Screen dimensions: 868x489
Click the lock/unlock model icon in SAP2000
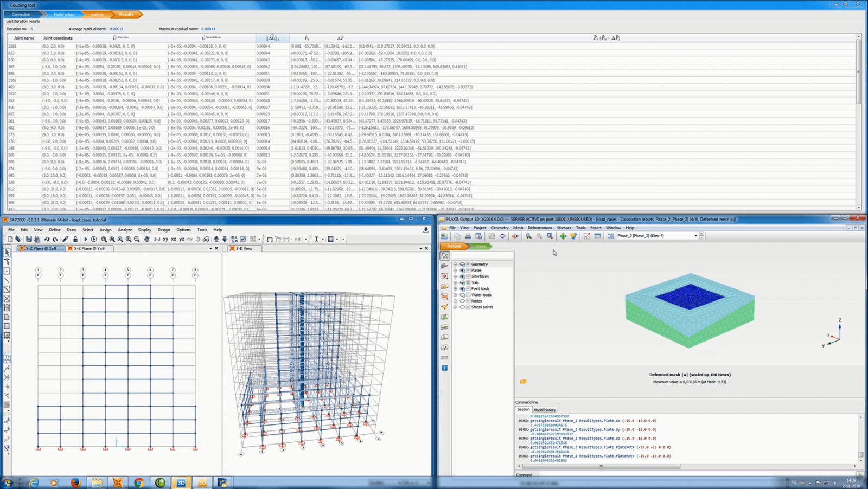click(x=75, y=239)
